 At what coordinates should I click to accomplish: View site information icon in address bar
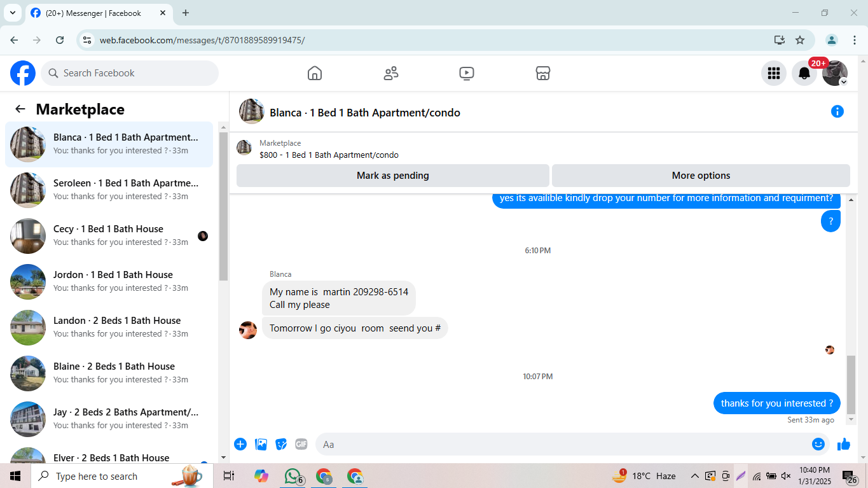pyautogui.click(x=88, y=40)
